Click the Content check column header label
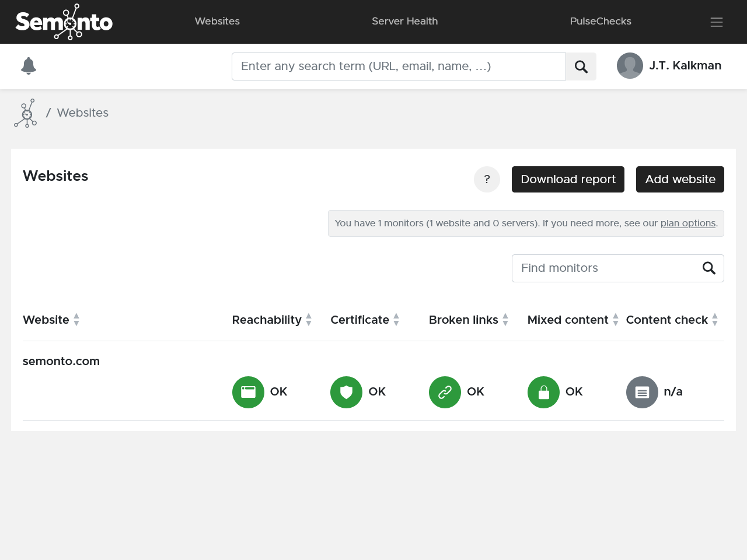The width and height of the screenshot is (747, 560). click(666, 320)
